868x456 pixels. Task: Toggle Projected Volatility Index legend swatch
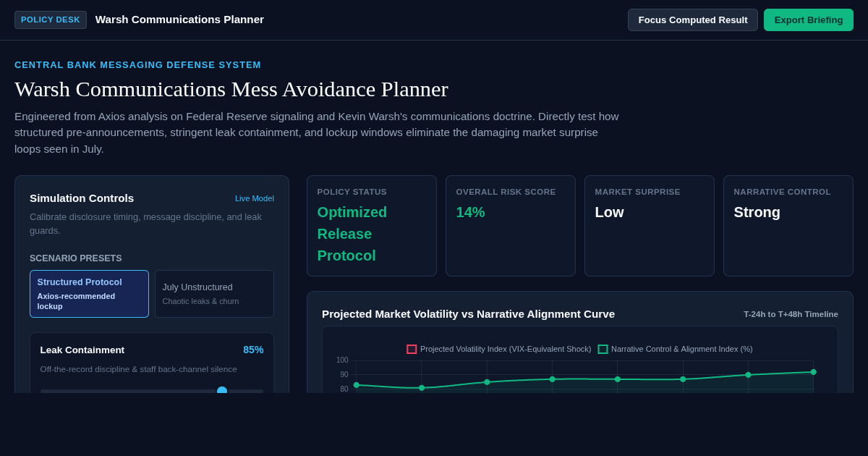click(x=412, y=349)
